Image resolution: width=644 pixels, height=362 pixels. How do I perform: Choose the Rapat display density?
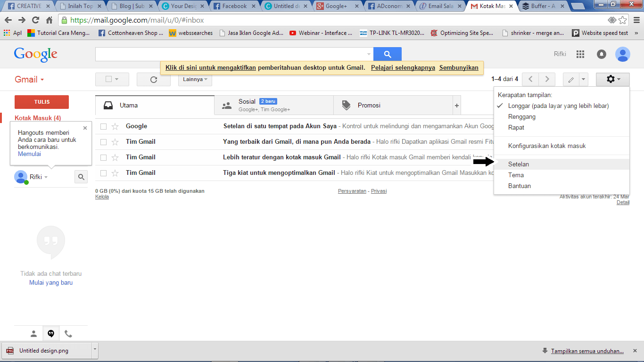(561, 128)
